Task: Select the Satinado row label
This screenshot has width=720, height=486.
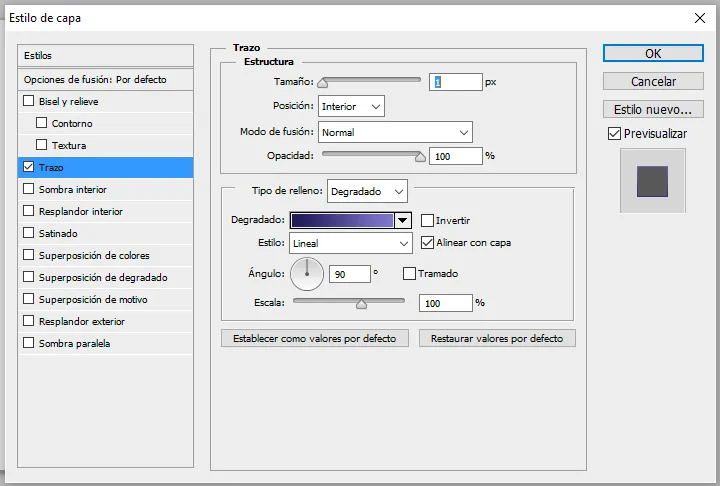Action: click(58, 233)
